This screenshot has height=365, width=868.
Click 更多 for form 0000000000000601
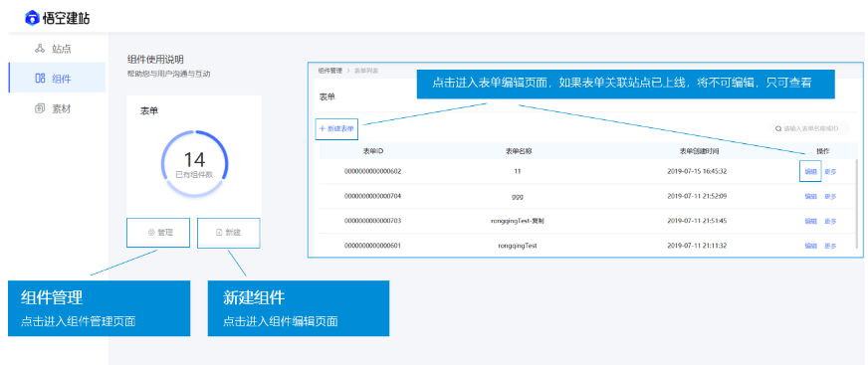click(830, 246)
